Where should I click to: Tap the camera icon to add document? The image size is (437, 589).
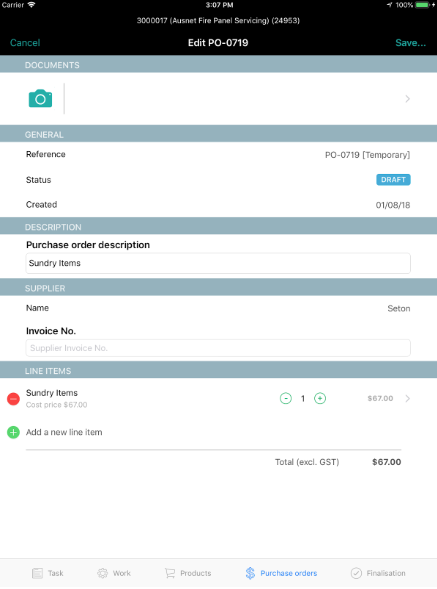pos(40,98)
